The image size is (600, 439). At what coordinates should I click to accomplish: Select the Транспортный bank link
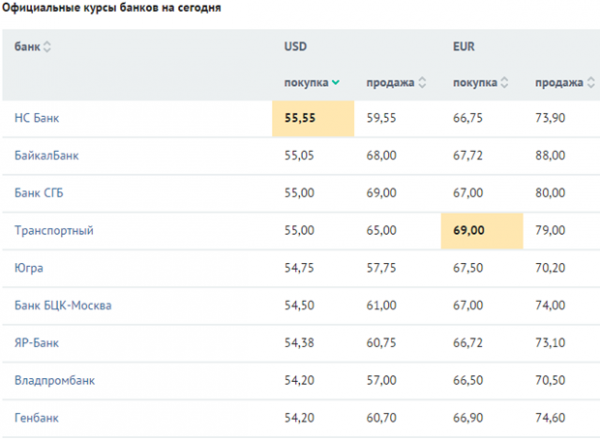pos(54,231)
